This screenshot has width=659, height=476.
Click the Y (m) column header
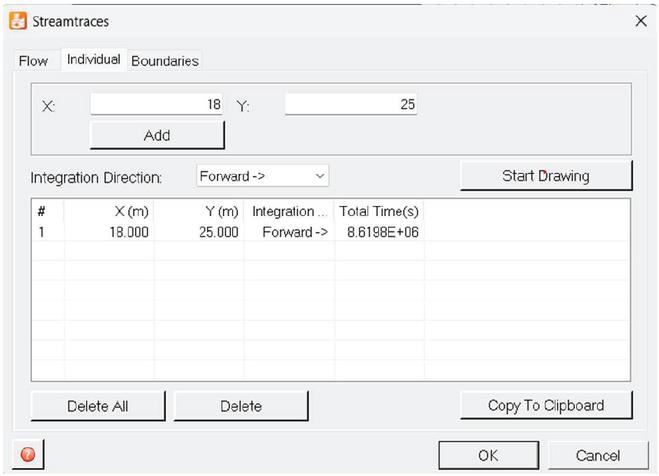point(198,211)
